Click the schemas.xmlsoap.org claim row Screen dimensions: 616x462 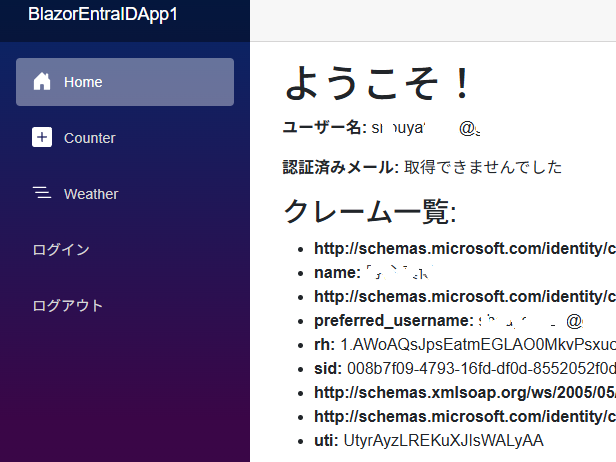click(465, 392)
